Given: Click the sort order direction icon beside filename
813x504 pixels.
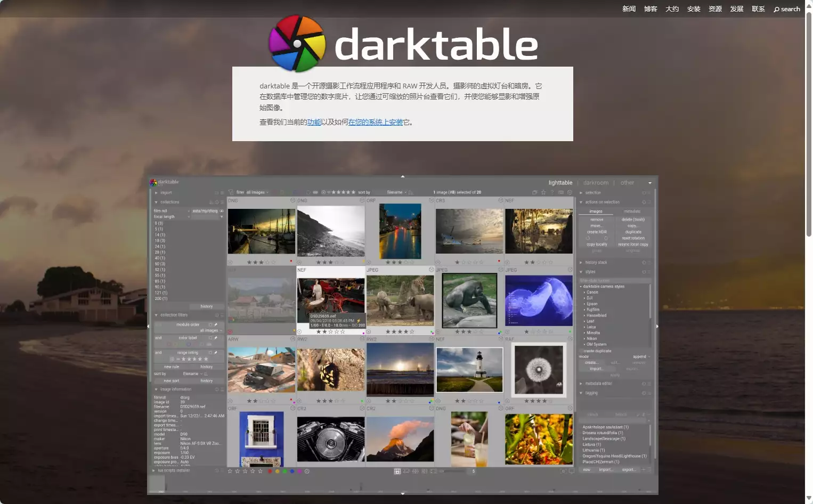Looking at the screenshot, I should (x=411, y=192).
